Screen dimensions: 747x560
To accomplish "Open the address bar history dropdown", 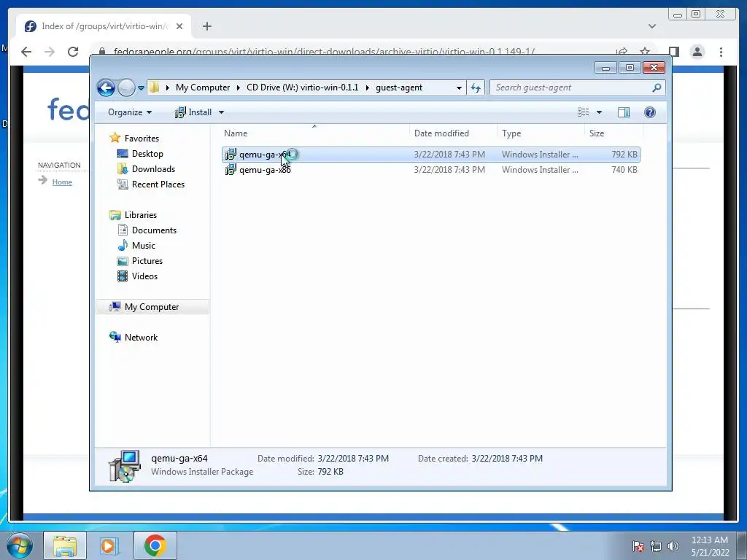I will coord(459,87).
